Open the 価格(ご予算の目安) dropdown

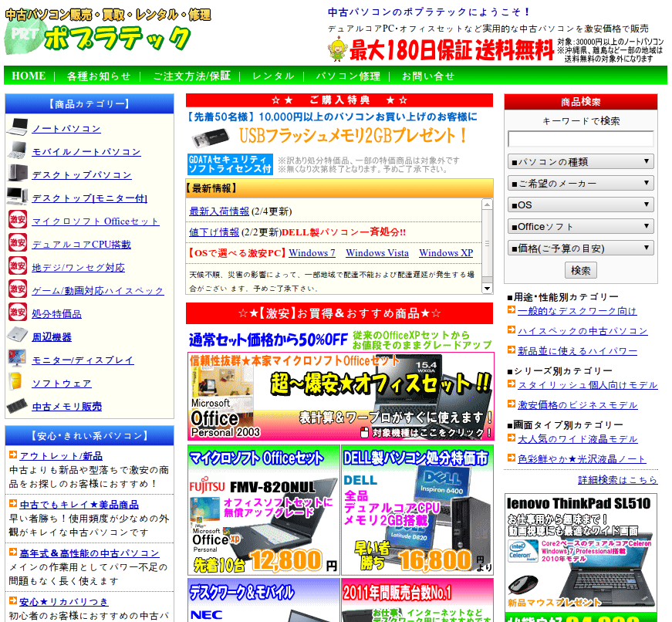580,248
